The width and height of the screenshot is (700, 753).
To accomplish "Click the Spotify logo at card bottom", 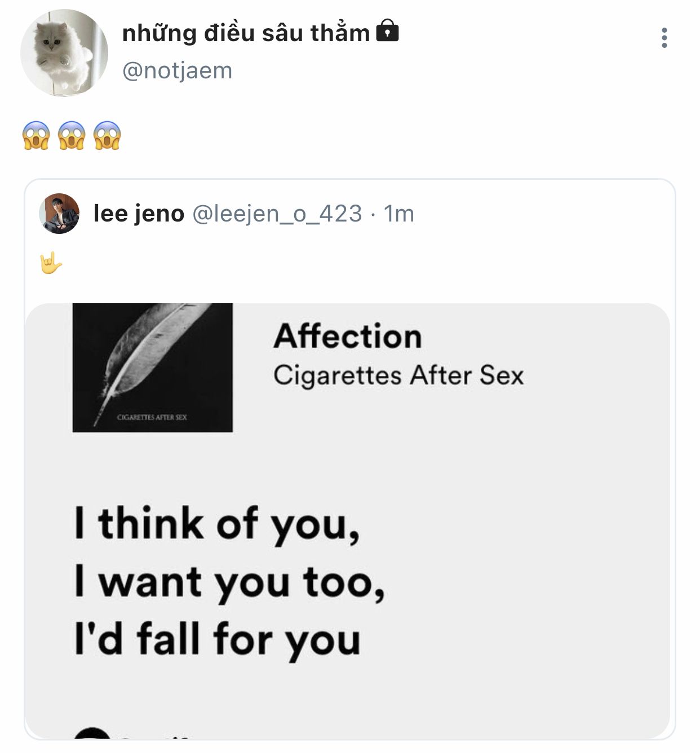I will (x=92, y=734).
